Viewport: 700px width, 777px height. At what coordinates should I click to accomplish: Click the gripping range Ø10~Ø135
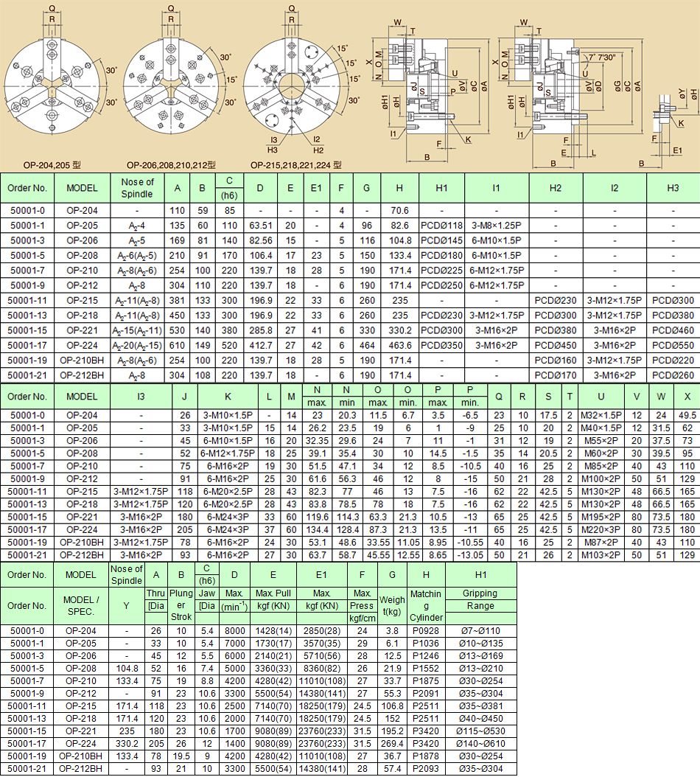(480, 644)
